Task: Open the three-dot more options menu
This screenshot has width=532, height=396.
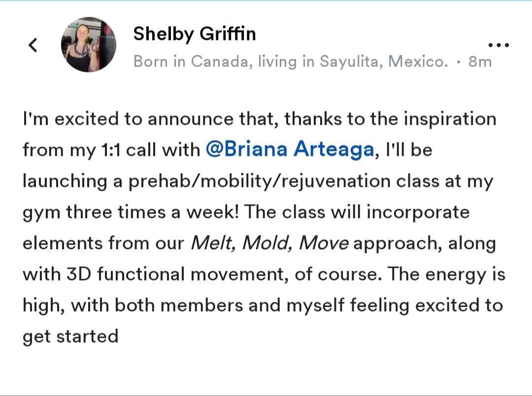Action: click(x=498, y=45)
